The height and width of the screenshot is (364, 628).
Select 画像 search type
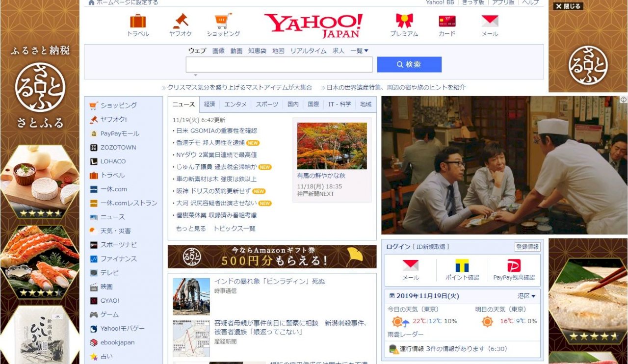[218, 51]
